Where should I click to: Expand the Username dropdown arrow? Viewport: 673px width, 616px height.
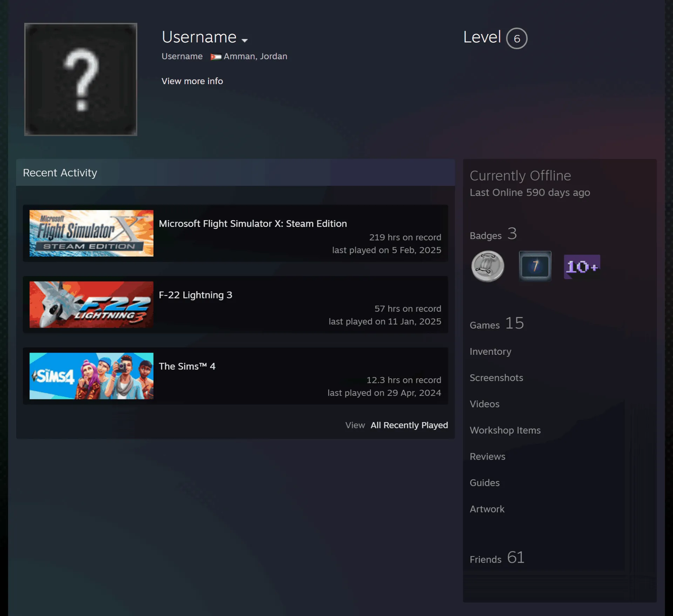(x=245, y=40)
